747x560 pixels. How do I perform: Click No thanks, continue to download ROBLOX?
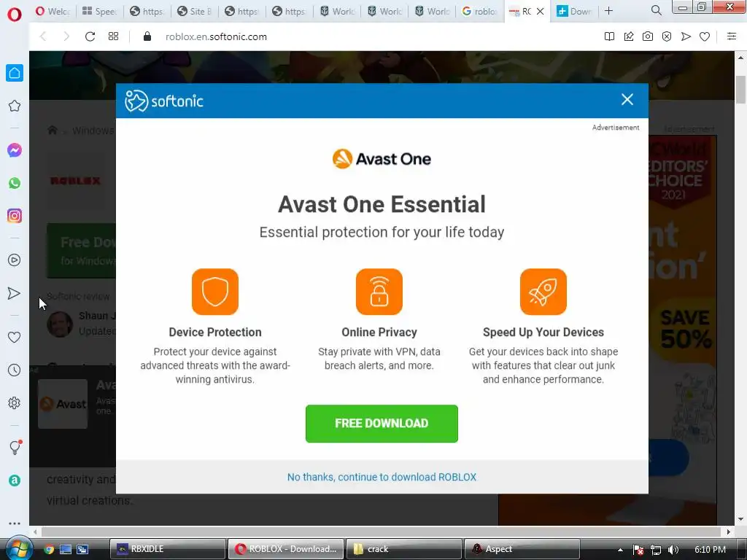(382, 477)
